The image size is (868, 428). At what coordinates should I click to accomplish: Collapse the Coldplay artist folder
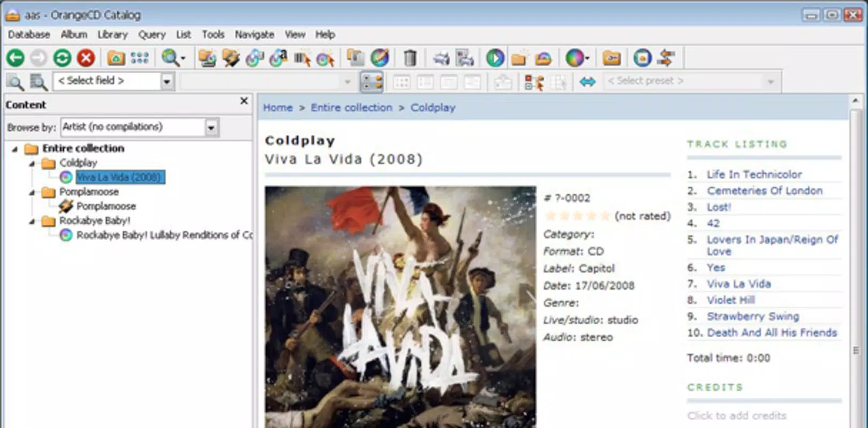[32, 163]
